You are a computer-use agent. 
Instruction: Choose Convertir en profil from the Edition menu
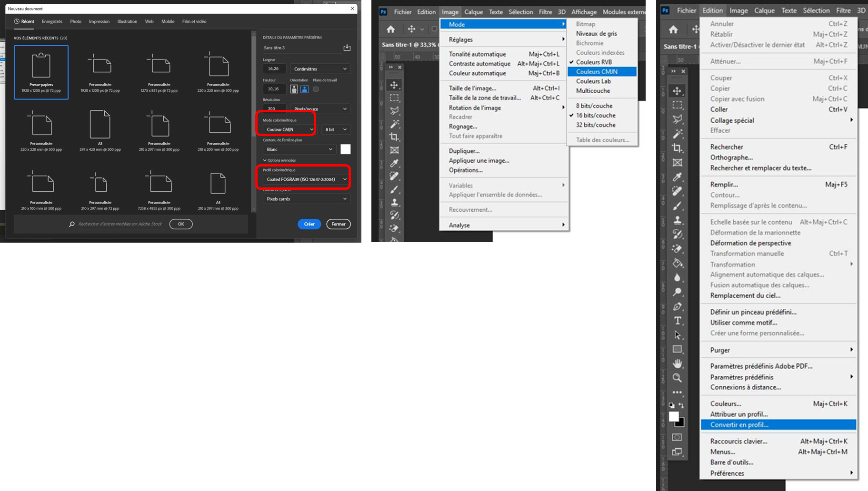pos(739,424)
